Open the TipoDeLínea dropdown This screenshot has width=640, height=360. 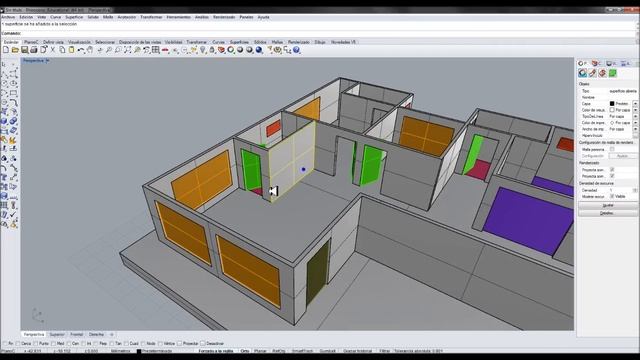[x=636, y=116]
